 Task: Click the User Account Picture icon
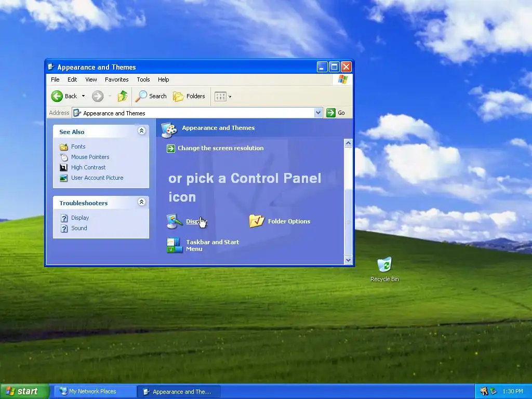tap(64, 178)
